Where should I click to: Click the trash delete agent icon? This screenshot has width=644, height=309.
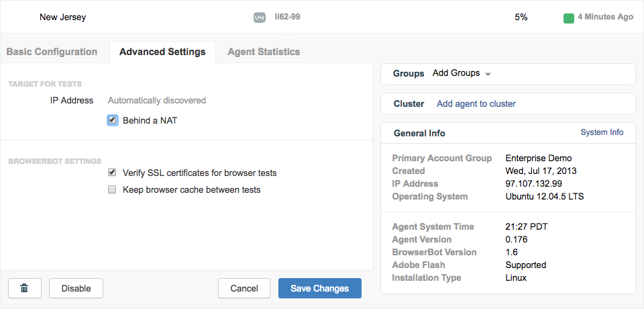[25, 288]
